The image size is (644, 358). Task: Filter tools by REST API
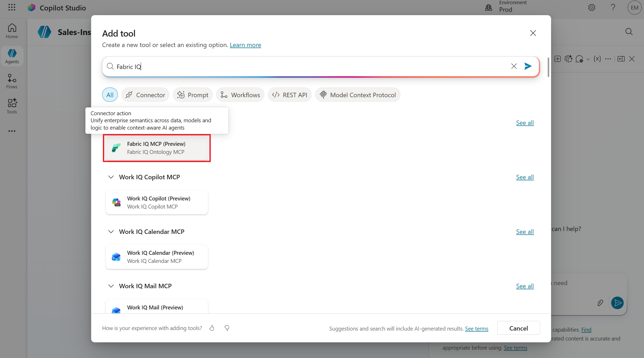pyautogui.click(x=290, y=95)
